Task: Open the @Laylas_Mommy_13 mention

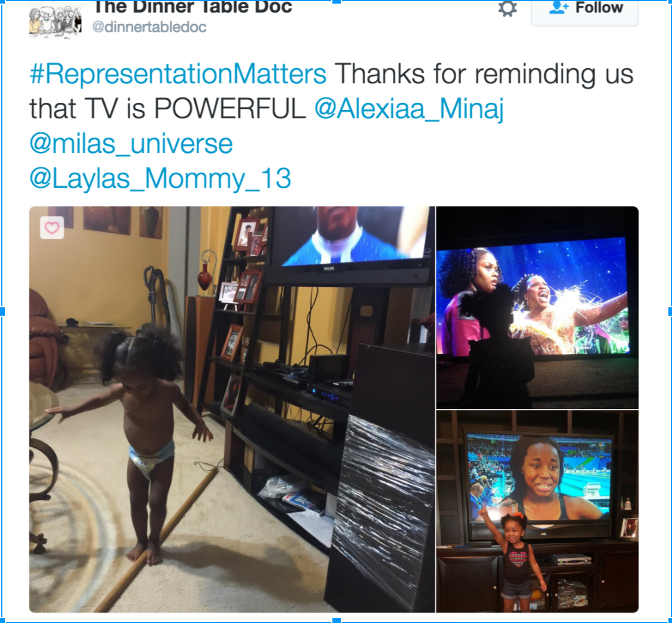Action: (160, 178)
